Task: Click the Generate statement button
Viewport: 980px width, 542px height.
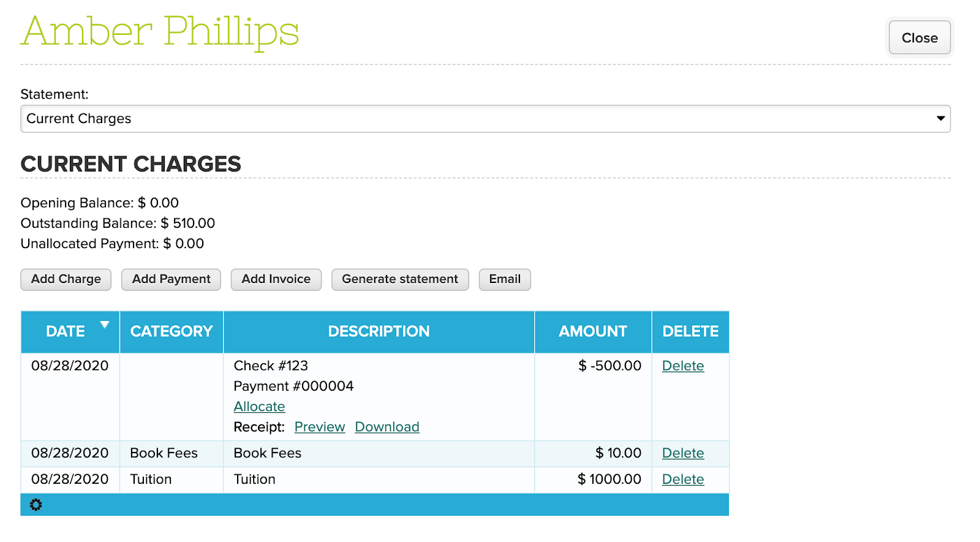Action: [400, 279]
